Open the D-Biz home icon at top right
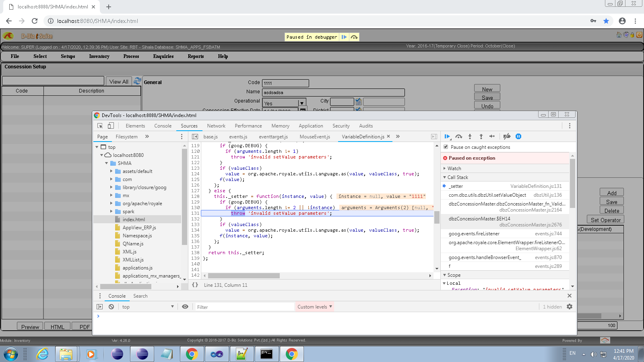The image size is (644, 362). click(619, 35)
